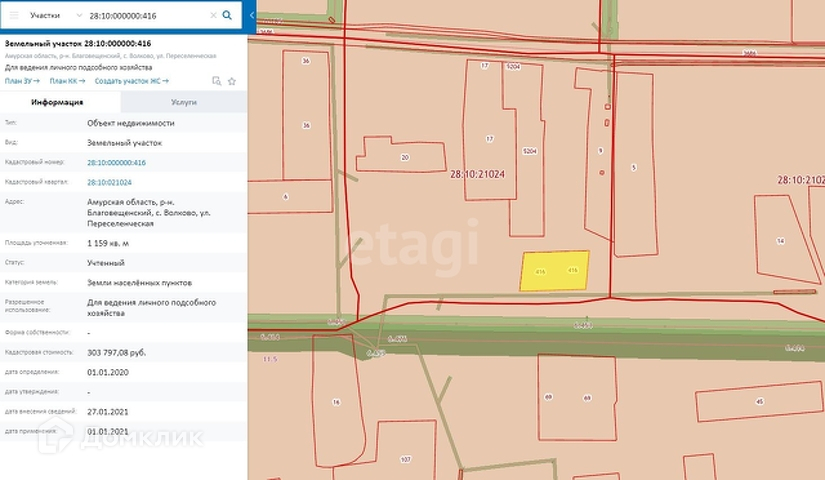Click the Земельный участок 28:10:000000:416 heading
This screenshot has width=825, height=480.
tap(78, 43)
